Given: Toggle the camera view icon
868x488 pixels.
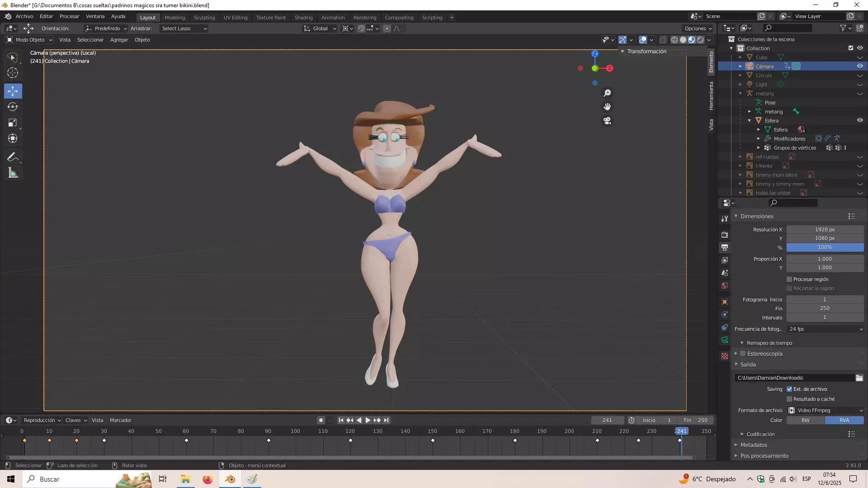Looking at the screenshot, I should pyautogui.click(x=607, y=121).
